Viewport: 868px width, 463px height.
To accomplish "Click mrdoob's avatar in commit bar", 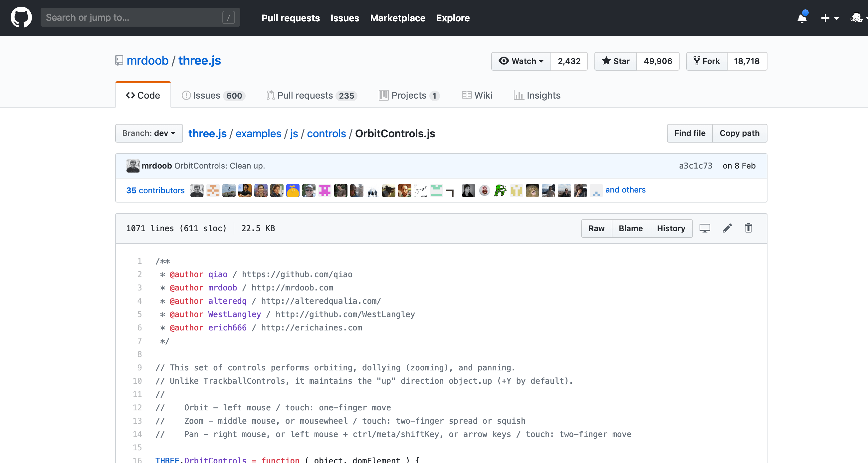I will point(133,166).
